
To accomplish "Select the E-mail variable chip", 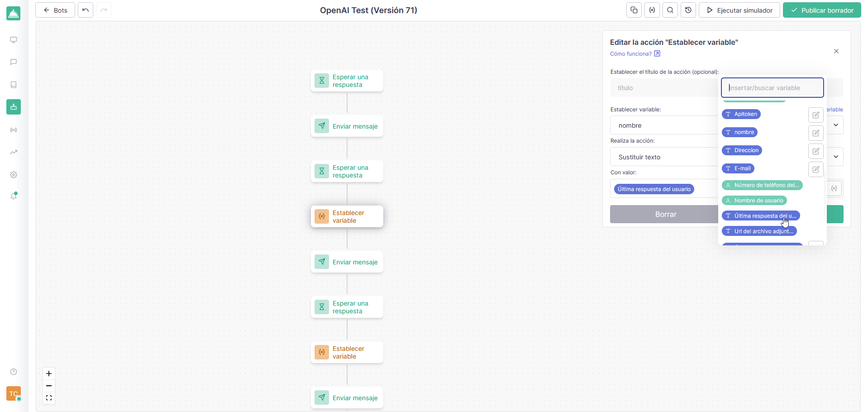I will tap(738, 168).
